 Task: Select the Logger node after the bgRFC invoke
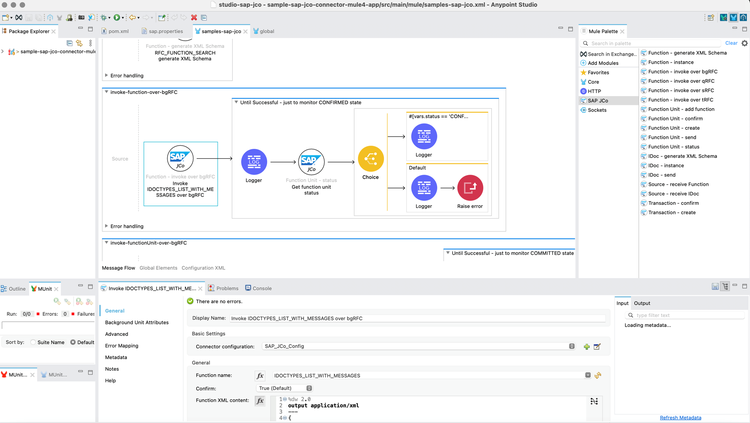(254, 162)
